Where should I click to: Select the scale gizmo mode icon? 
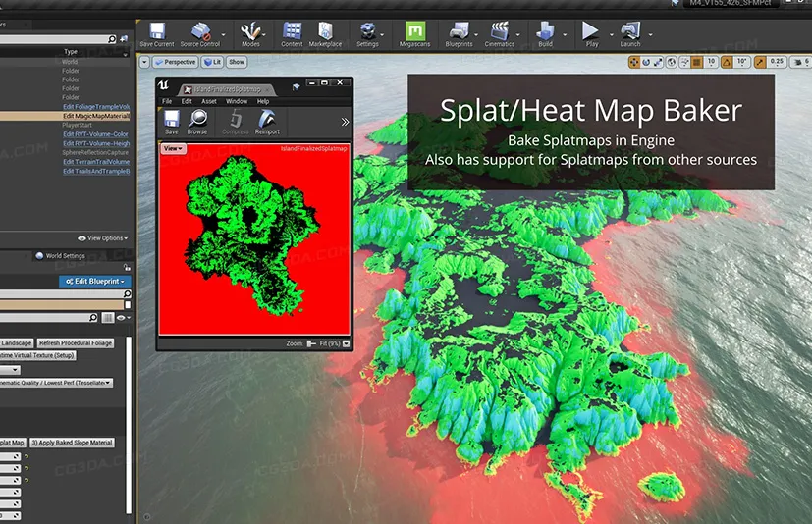(658, 62)
